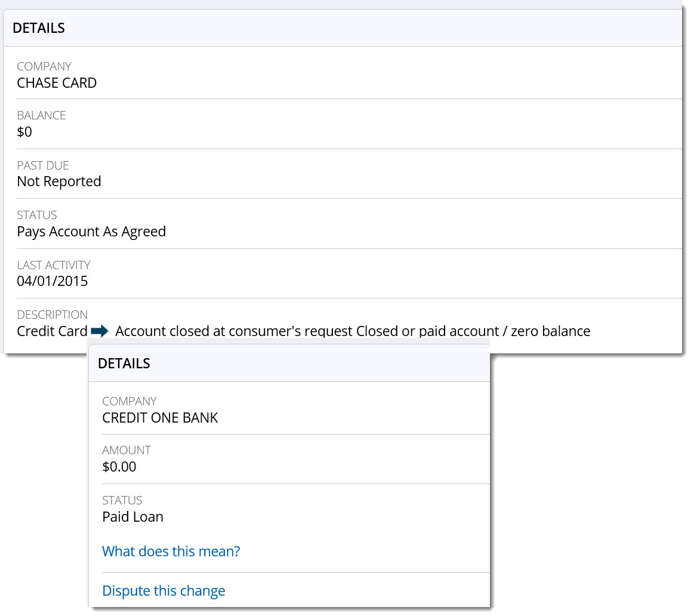The width and height of the screenshot is (691, 616).
Task: Select the CHASE CARD company name
Action: click(x=57, y=83)
